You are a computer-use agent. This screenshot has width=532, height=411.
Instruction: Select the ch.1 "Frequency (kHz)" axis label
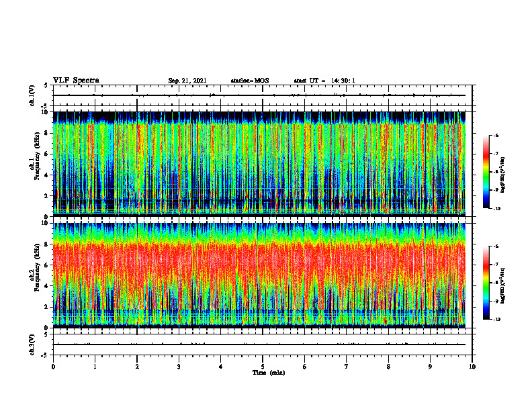point(37,154)
